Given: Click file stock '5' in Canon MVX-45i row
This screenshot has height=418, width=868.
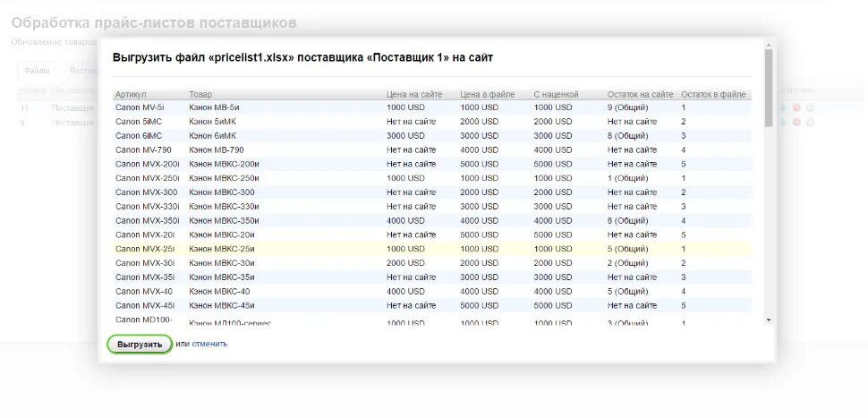Looking at the screenshot, I should click(684, 305).
